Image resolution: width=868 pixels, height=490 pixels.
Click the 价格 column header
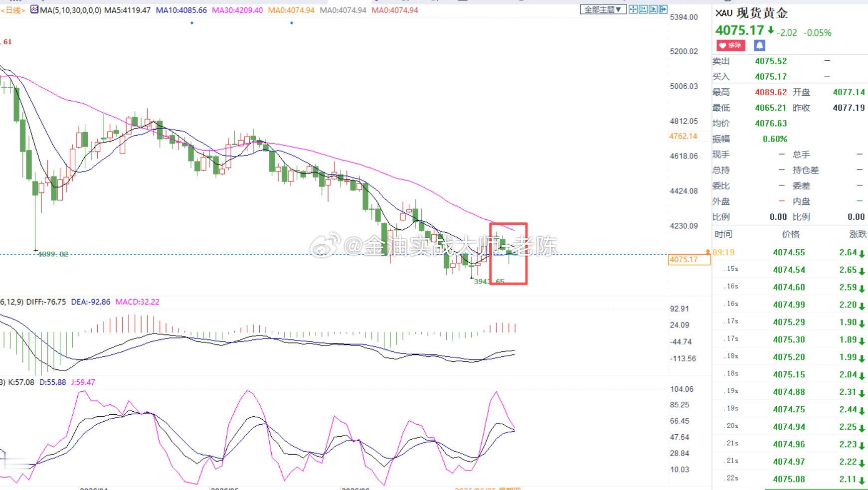coord(791,234)
